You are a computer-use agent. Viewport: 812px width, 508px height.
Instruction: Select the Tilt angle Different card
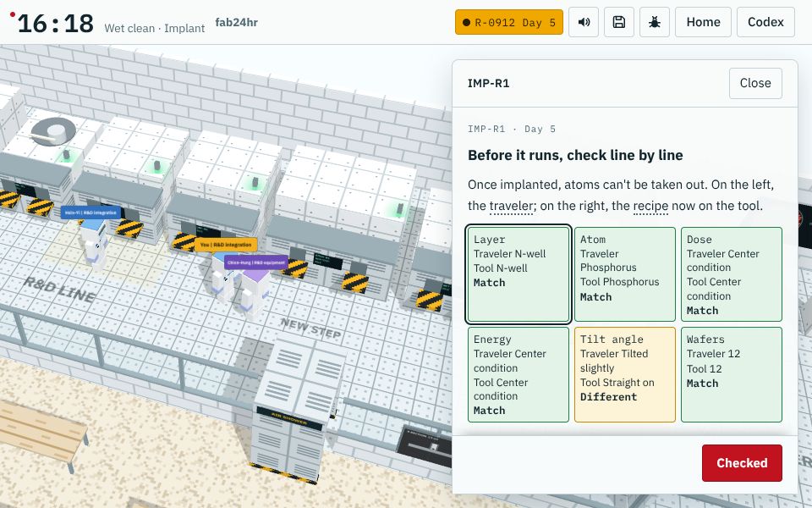pos(624,374)
